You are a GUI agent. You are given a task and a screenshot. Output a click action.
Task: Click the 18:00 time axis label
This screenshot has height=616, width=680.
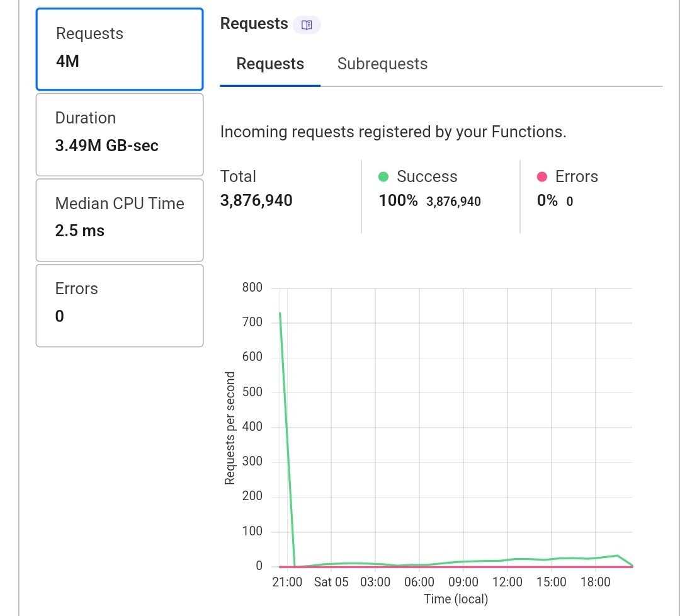tap(595, 582)
